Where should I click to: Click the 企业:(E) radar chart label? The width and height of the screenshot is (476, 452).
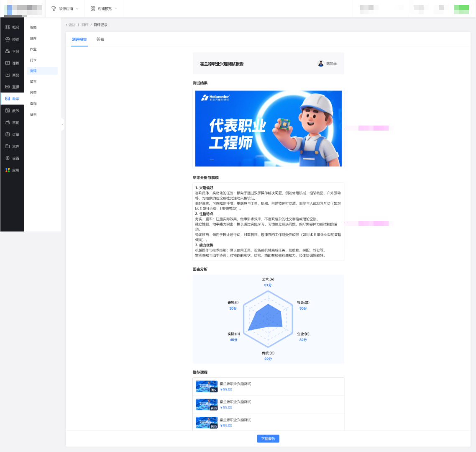click(303, 334)
